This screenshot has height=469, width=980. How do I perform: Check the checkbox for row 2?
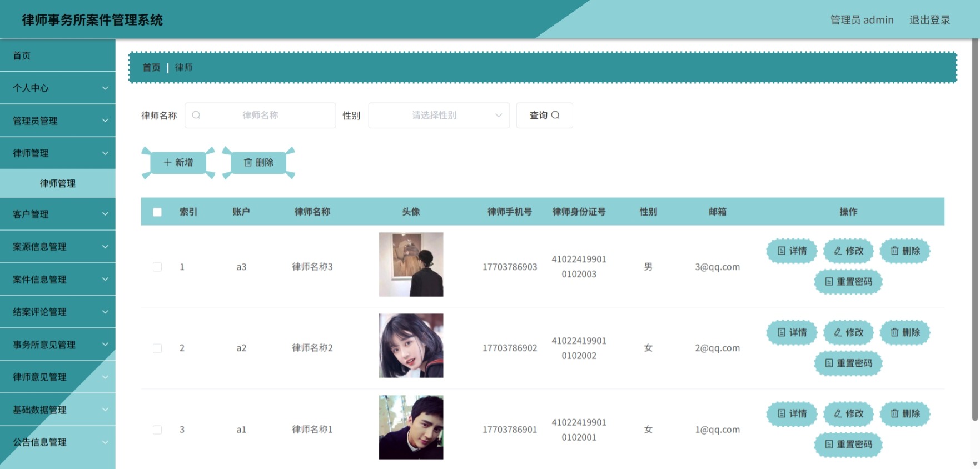pos(157,348)
